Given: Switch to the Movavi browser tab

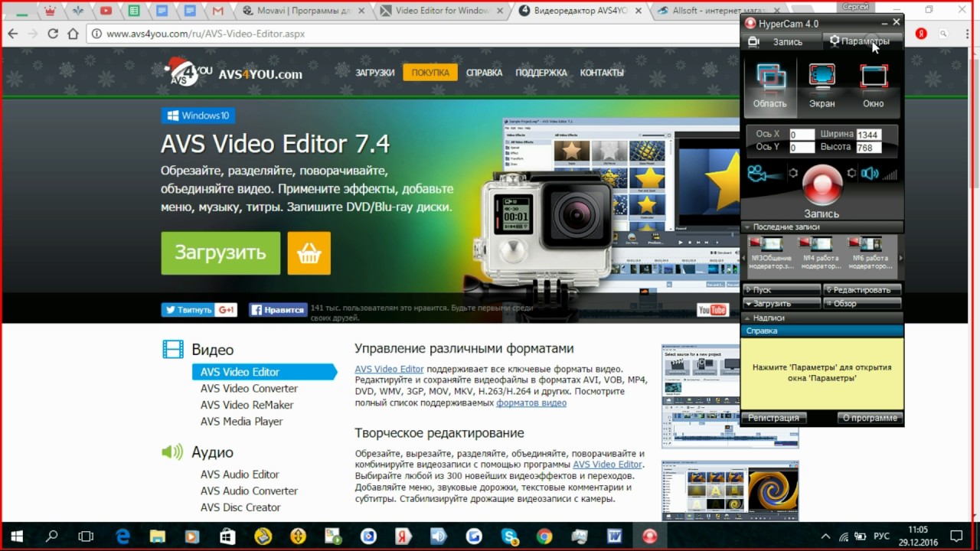Looking at the screenshot, I should 305,11.
